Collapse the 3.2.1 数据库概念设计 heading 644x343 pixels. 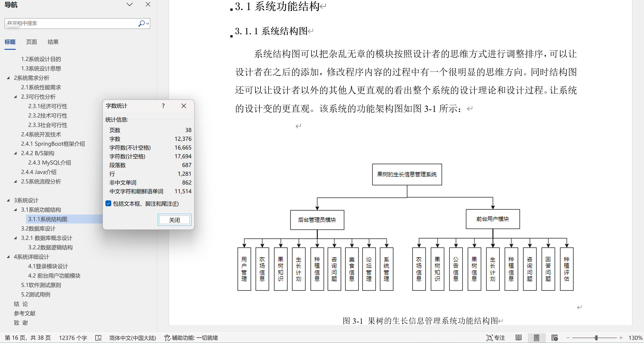pos(15,238)
